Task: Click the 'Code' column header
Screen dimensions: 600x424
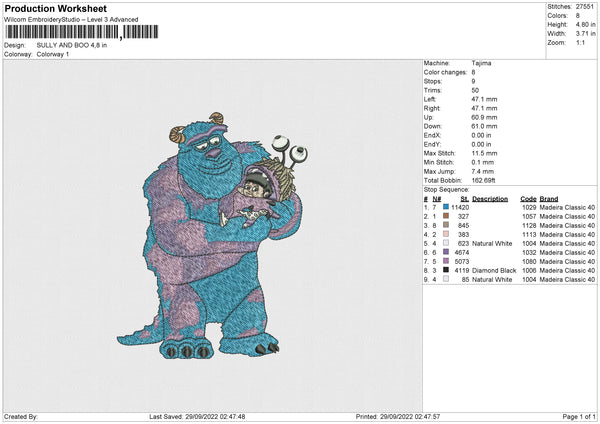Action: point(528,199)
